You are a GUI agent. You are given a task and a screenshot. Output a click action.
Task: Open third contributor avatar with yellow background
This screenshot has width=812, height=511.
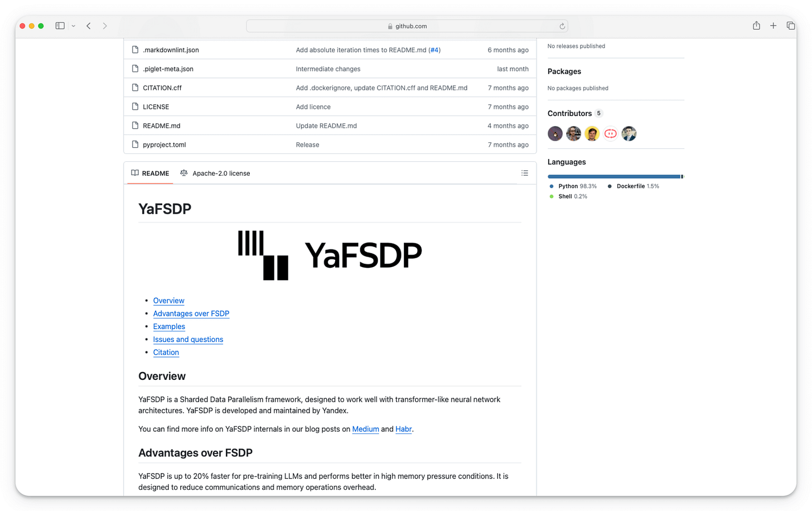click(x=592, y=134)
